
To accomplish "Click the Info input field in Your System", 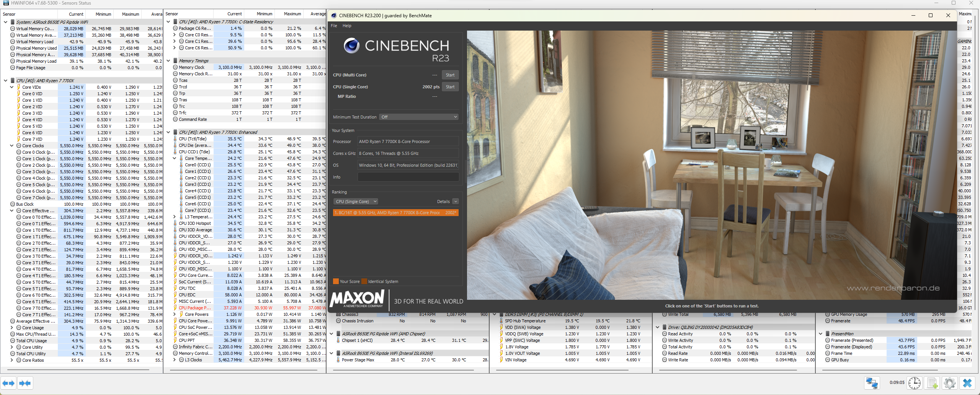I will [408, 177].
